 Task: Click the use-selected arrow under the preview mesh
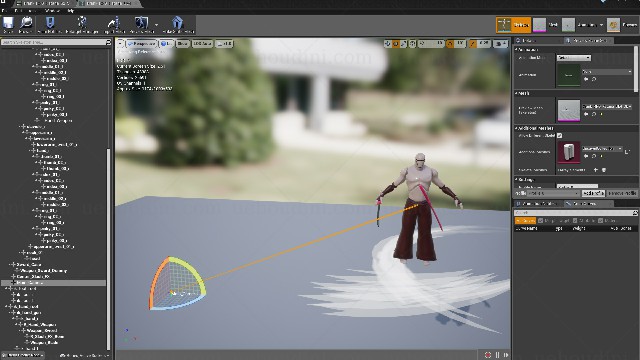tap(587, 114)
